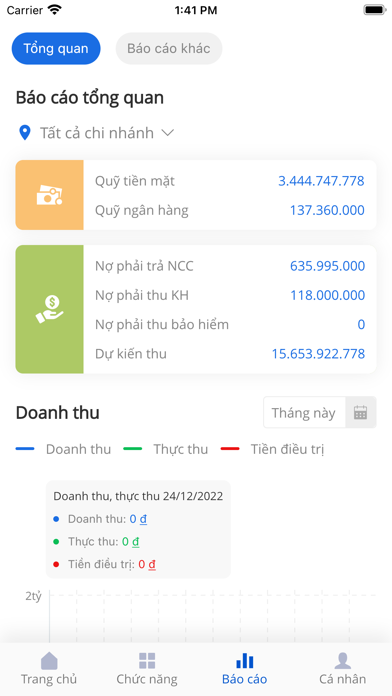Switch to the Tổng quan tab
This screenshot has height=696, width=392.
pyautogui.click(x=56, y=48)
